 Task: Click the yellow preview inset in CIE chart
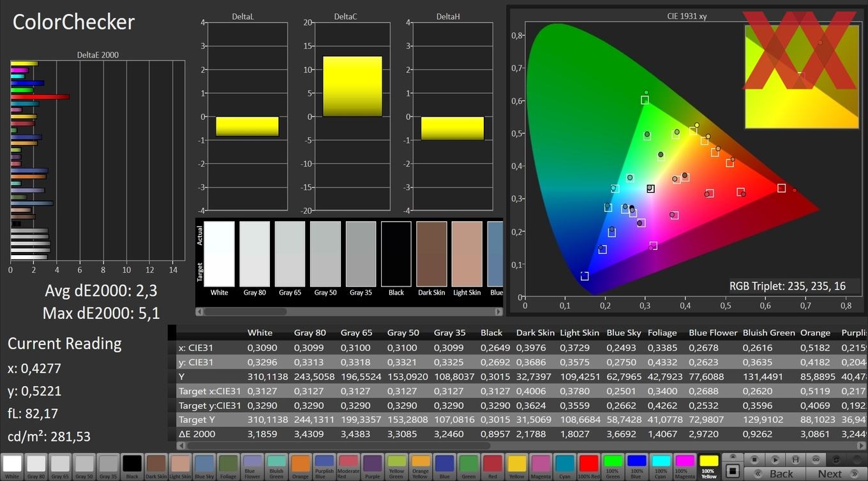(802, 77)
